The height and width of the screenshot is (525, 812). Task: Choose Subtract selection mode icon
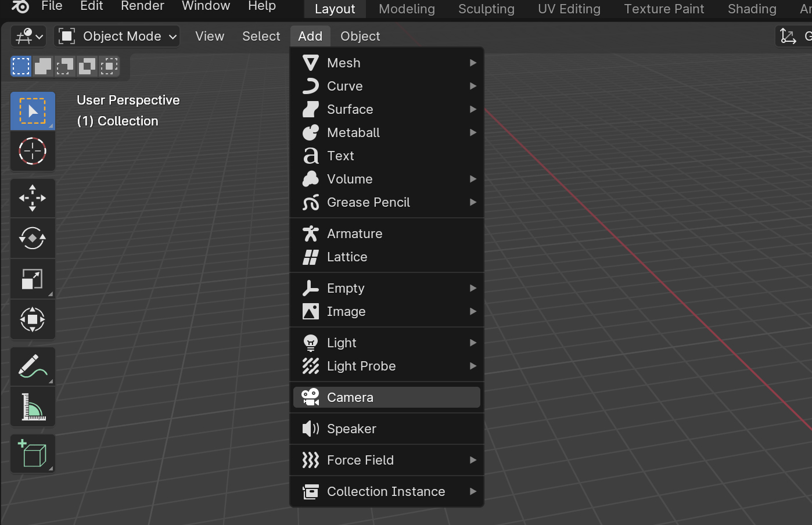point(65,66)
